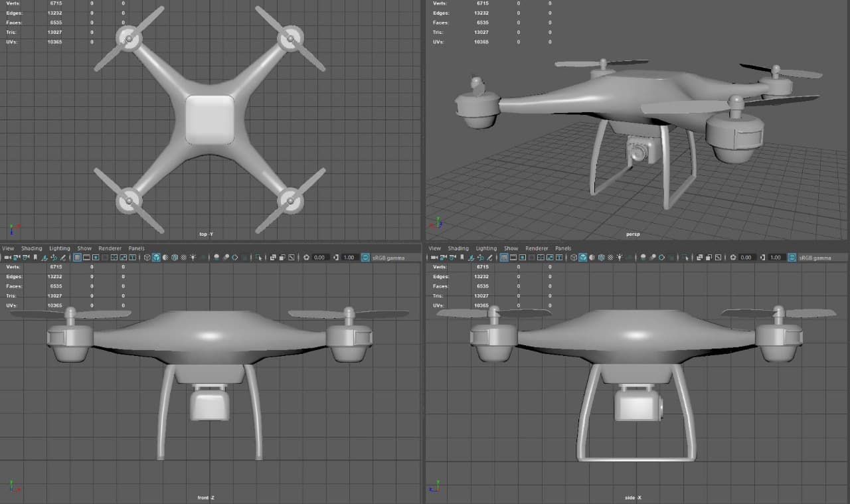Toggle grid display in front viewport toolbar

coord(77,258)
